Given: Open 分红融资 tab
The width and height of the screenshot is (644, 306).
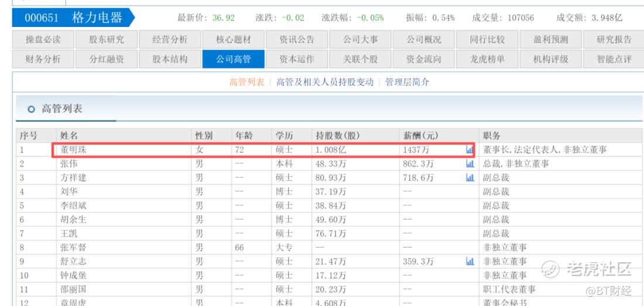Looking at the screenshot, I should click(x=107, y=59).
